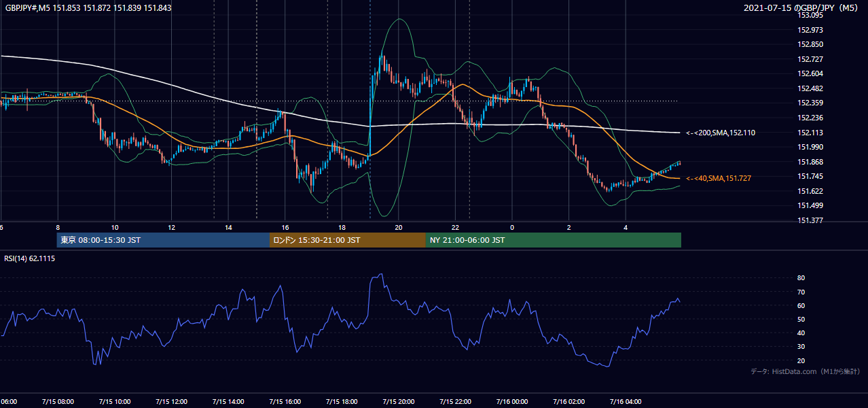Screen dimensions: 868x408
Task: Click RSI axis level 30
Action: (x=801, y=347)
